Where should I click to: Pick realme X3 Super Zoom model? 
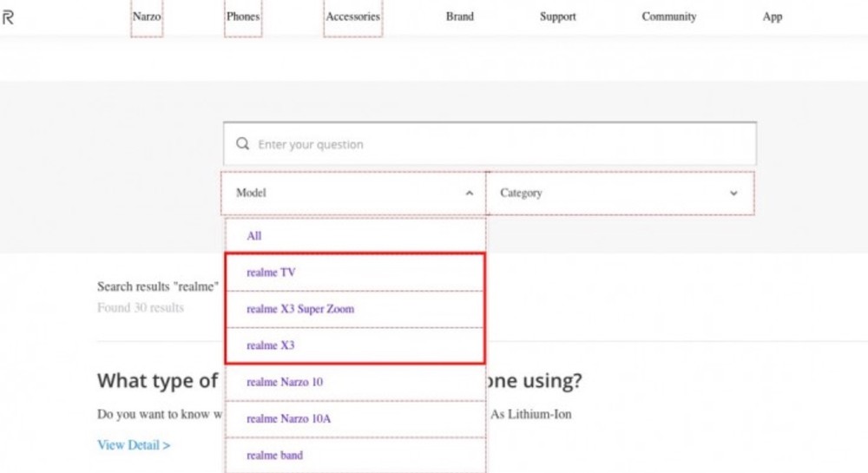click(x=300, y=309)
